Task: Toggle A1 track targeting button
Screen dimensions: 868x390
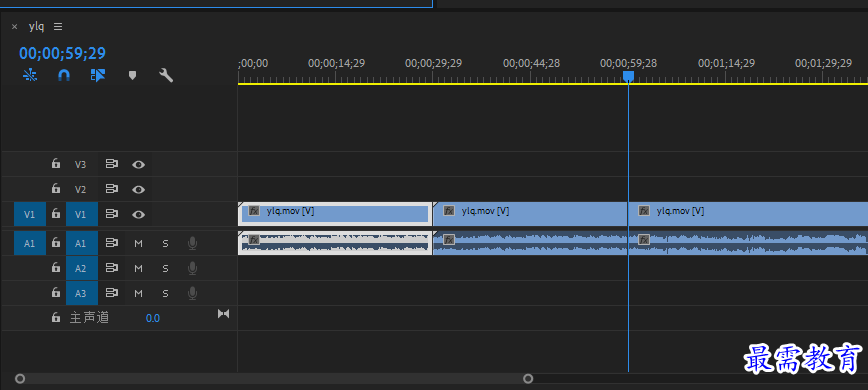Action: click(82, 243)
